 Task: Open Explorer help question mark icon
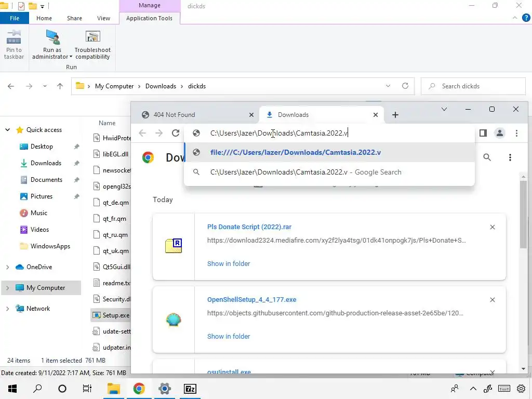pyautogui.click(x=526, y=18)
